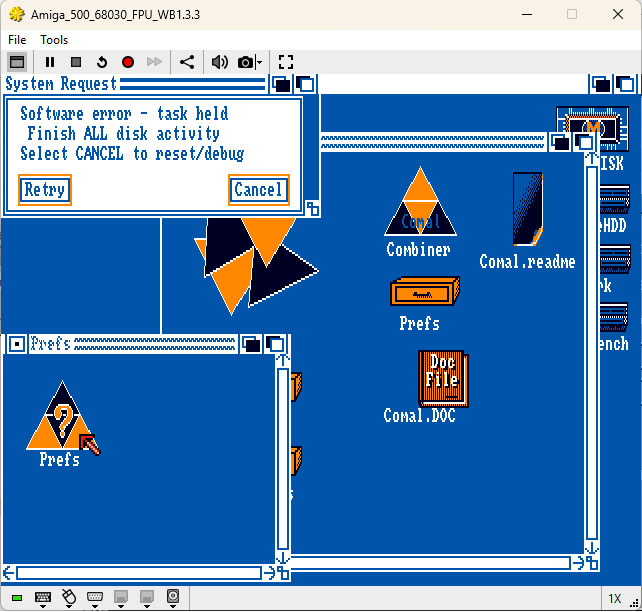This screenshot has width=642, height=612.
Task: Expand the camera dropdown arrow
Action: [x=259, y=63]
